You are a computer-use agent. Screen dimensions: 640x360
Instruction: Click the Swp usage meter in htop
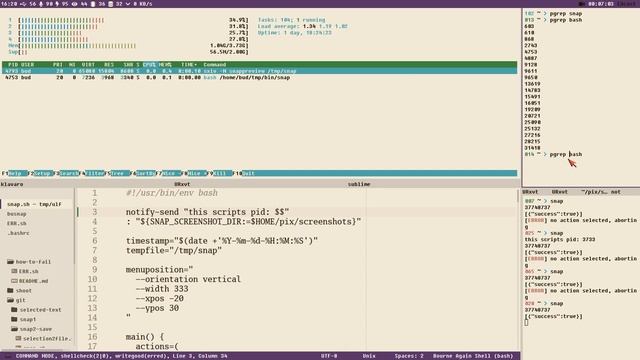(x=128, y=52)
